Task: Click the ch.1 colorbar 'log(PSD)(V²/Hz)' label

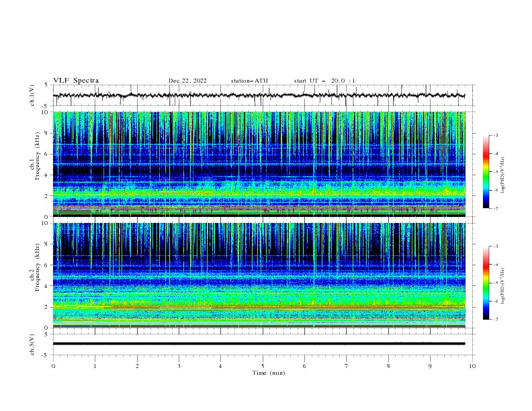Action: tap(503, 175)
